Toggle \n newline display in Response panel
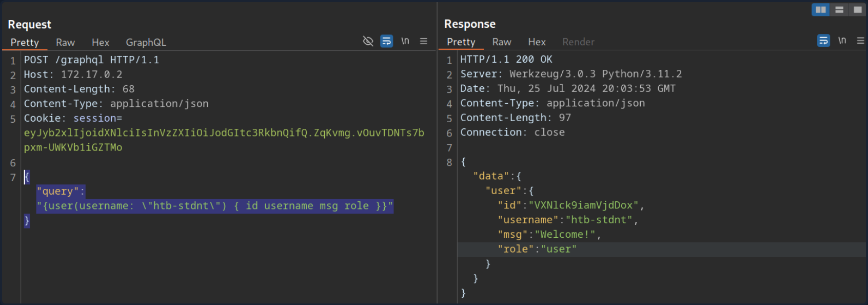 coord(842,40)
